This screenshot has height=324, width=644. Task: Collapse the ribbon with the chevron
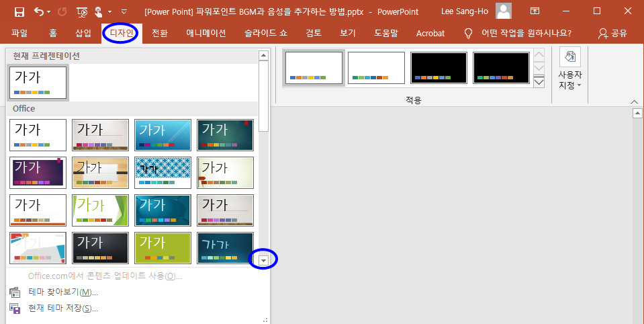click(x=634, y=102)
